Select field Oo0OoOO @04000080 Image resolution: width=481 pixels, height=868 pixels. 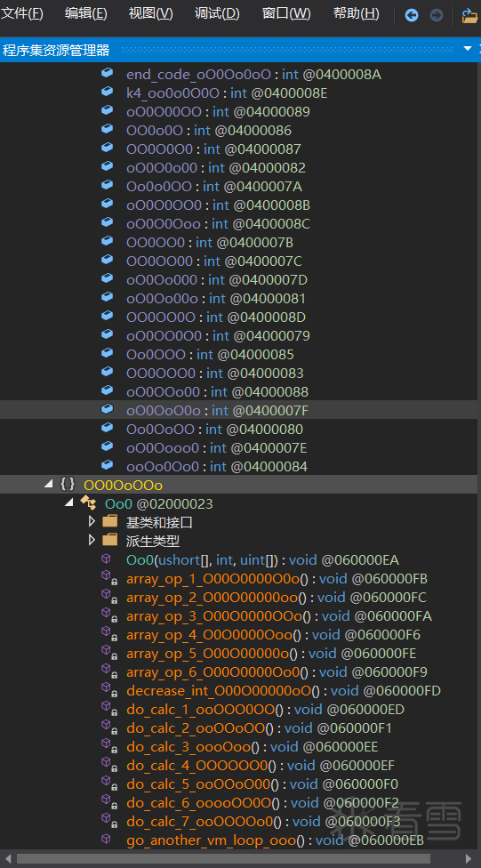(215, 429)
